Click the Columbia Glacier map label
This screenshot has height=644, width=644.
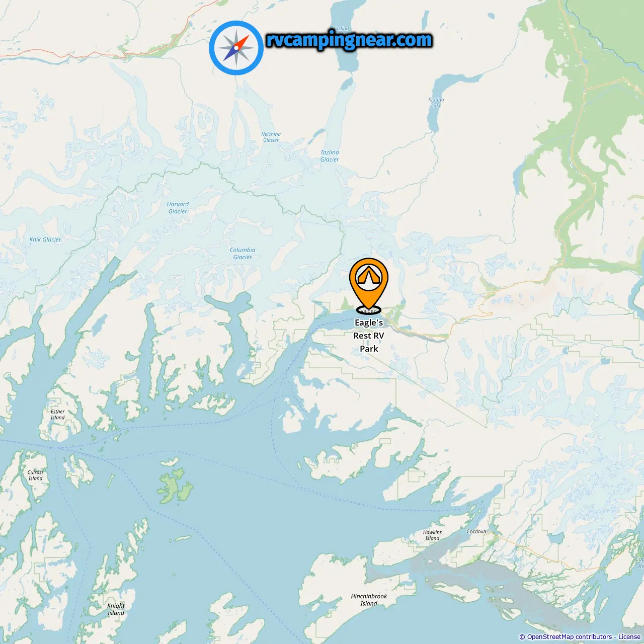pyautogui.click(x=243, y=254)
